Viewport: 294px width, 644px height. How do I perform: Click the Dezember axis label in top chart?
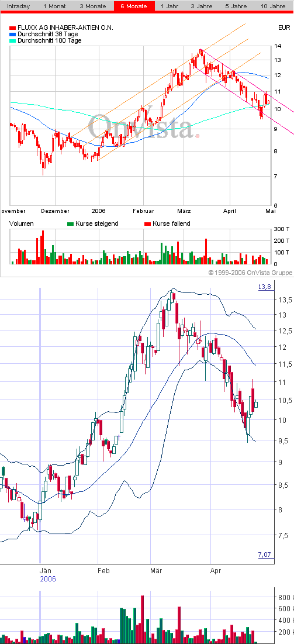click(55, 211)
